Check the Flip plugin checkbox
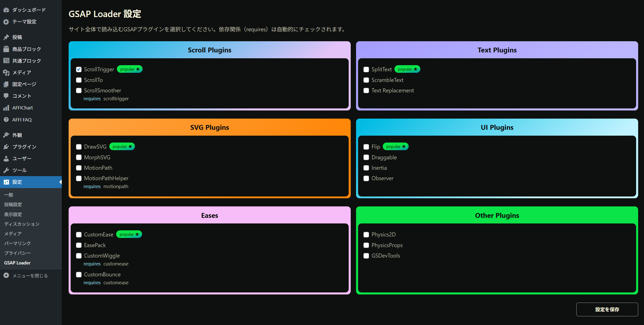The height and width of the screenshot is (325, 644). [366, 147]
